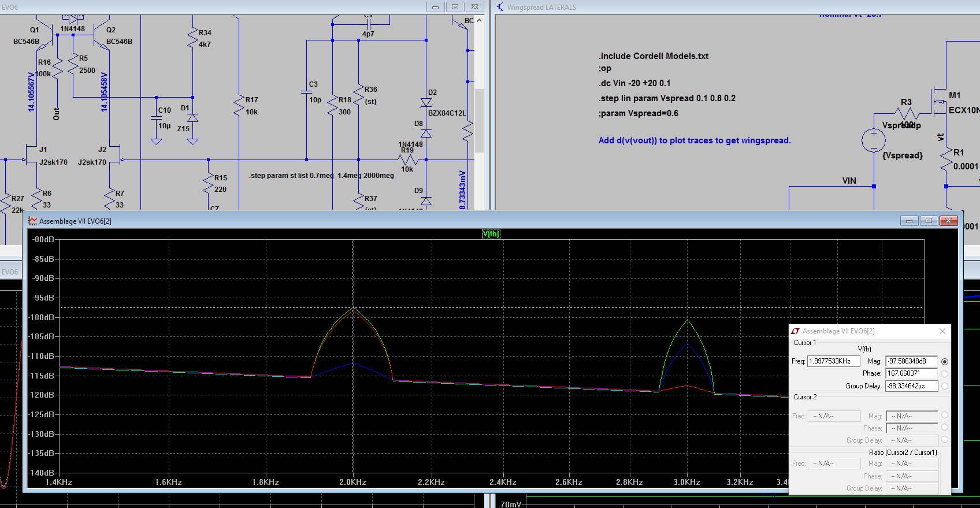Click capacitor C10 10µ label
Screen dimensions: 980x508
click(x=164, y=118)
